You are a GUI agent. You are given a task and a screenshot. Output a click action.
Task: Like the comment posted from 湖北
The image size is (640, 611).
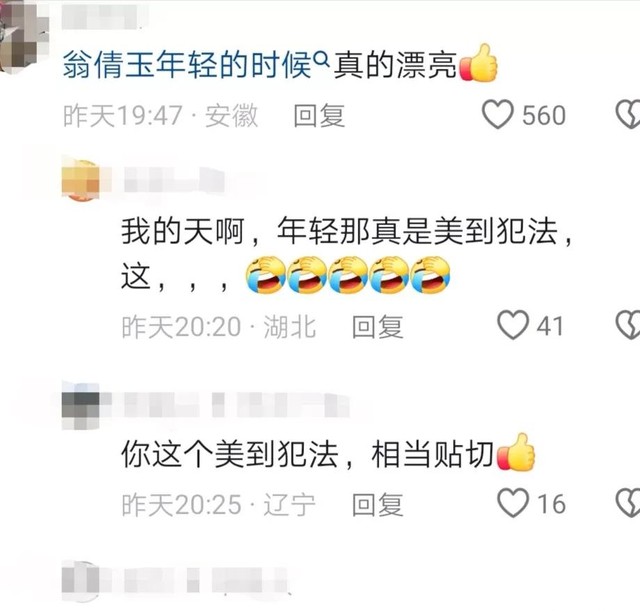point(513,325)
